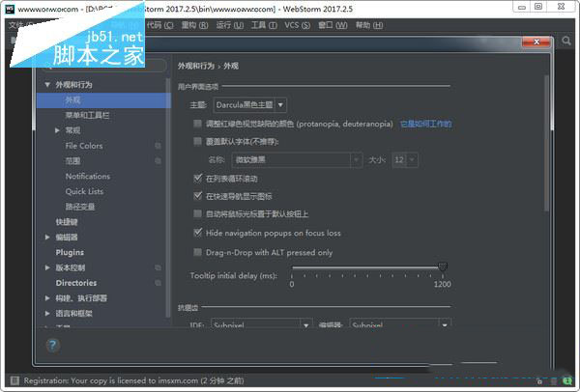The width and height of the screenshot is (580, 392).
Task: Expand the 编辑器 tree node
Action: point(47,238)
